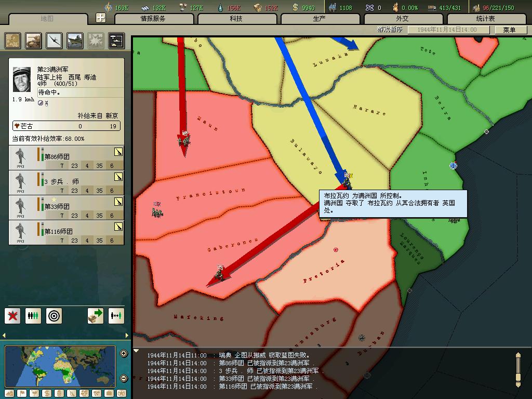
Task: Select the briefcase map mode icon
Action: pyautogui.click(x=109, y=394)
